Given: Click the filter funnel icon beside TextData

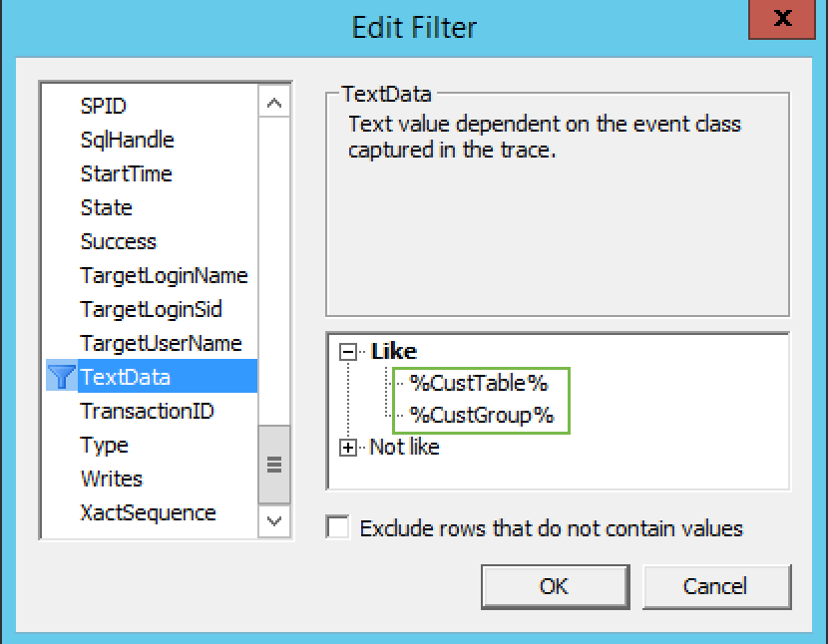Looking at the screenshot, I should coord(62,377).
